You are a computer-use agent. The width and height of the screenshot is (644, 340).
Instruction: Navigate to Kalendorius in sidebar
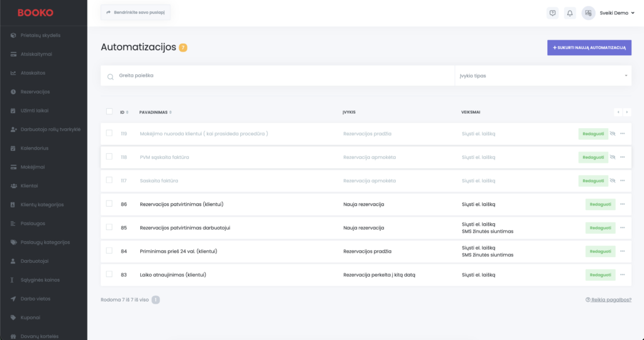coord(35,148)
